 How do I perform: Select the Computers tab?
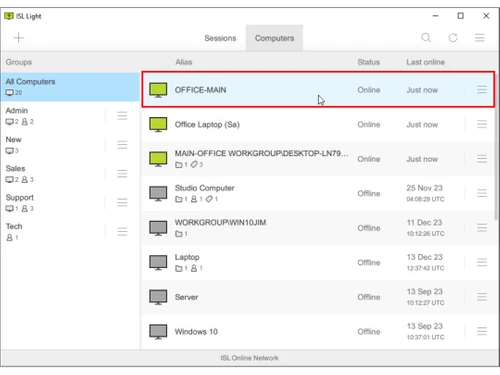pyautogui.click(x=274, y=38)
